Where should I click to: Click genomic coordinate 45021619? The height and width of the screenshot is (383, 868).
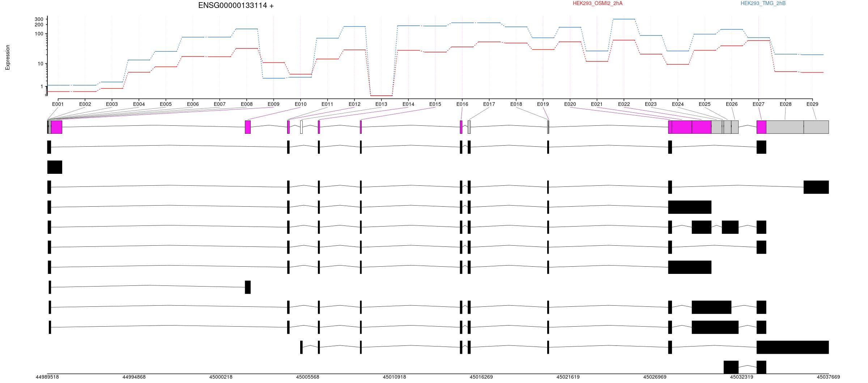point(568,377)
